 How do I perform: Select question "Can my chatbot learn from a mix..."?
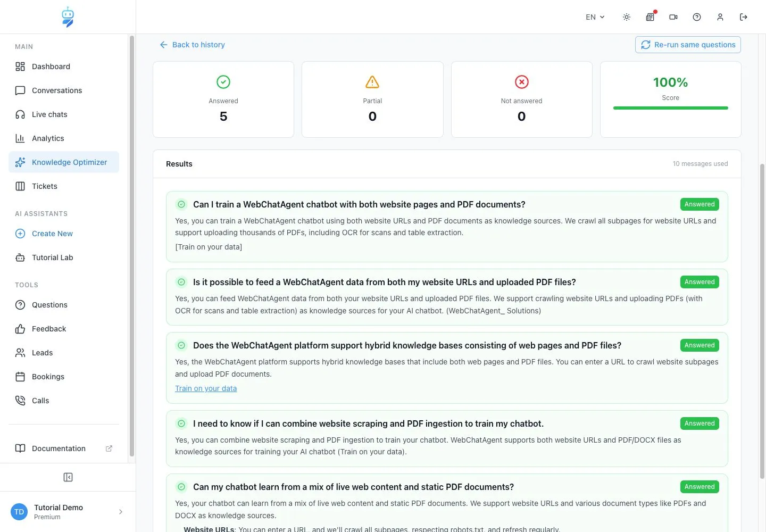click(353, 487)
